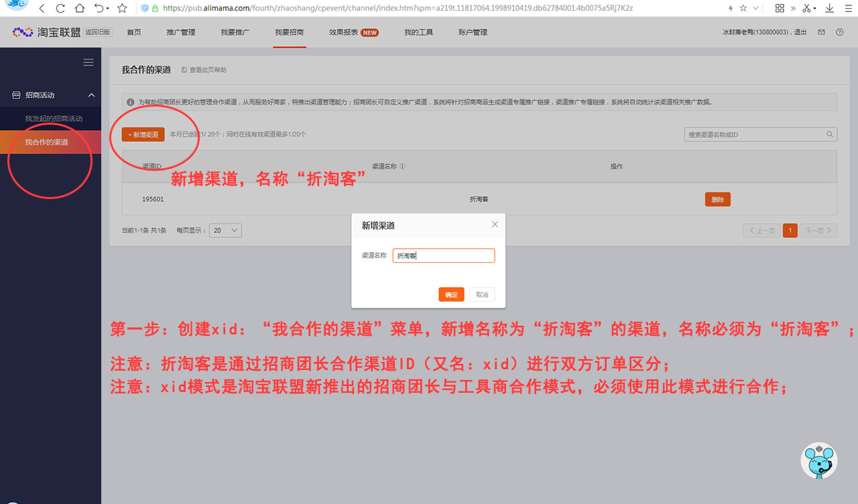Click the 删除 button for channel 195601
Viewport: 858px width, 504px height.
(x=717, y=199)
